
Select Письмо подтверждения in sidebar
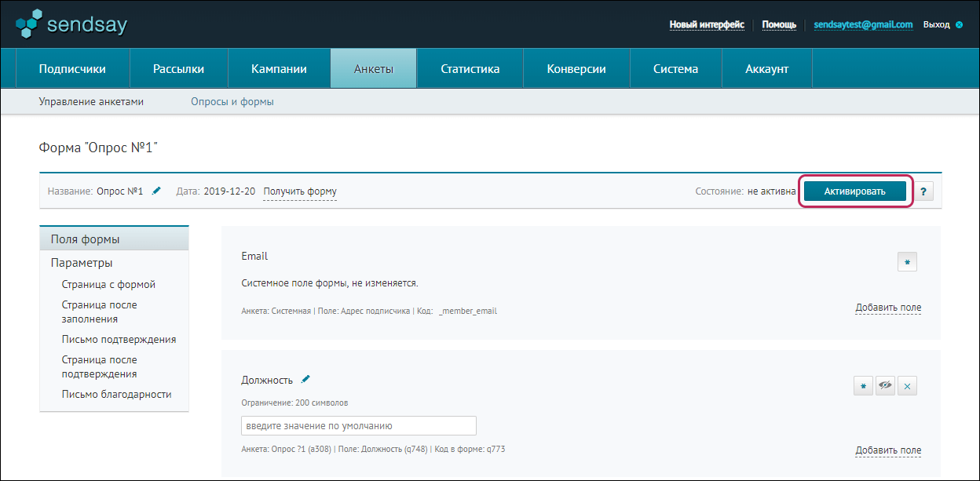tap(119, 340)
